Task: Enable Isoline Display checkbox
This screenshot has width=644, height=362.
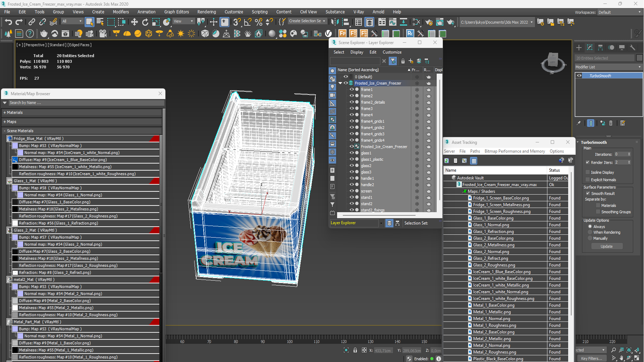Action: [588, 172]
